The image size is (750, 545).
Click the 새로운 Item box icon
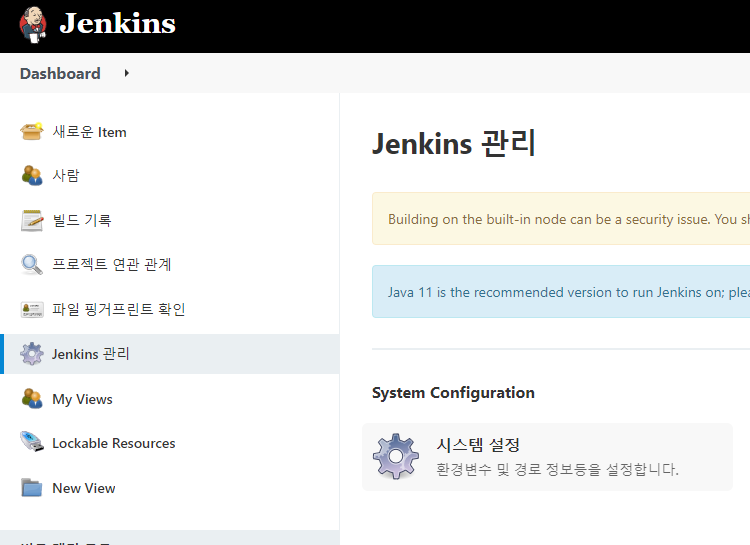click(32, 131)
